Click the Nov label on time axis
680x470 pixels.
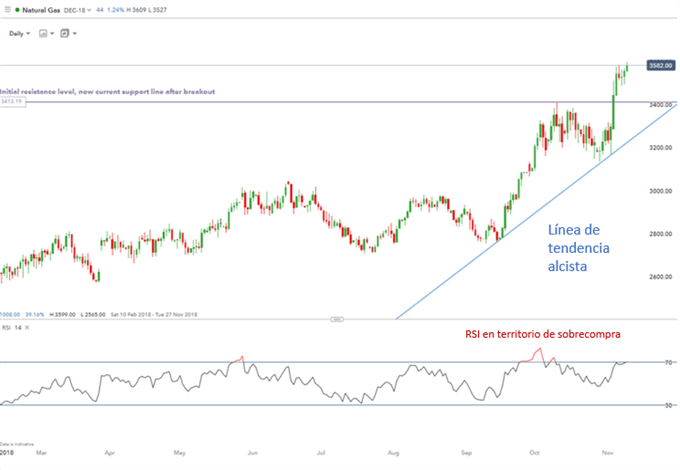(x=608, y=453)
